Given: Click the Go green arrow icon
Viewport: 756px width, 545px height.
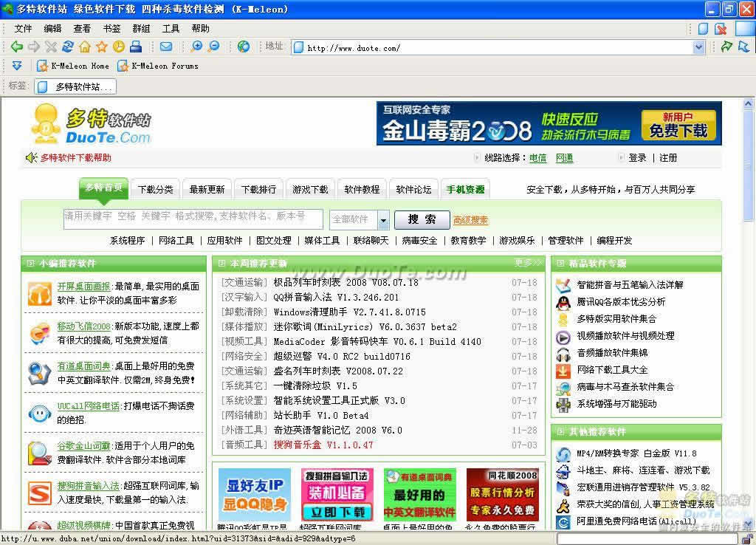Looking at the screenshot, I should [x=726, y=47].
